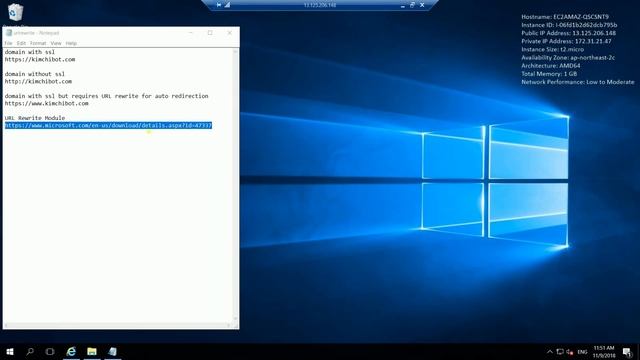Close the Notepad window
This screenshot has width=640, height=360.
[229, 33]
